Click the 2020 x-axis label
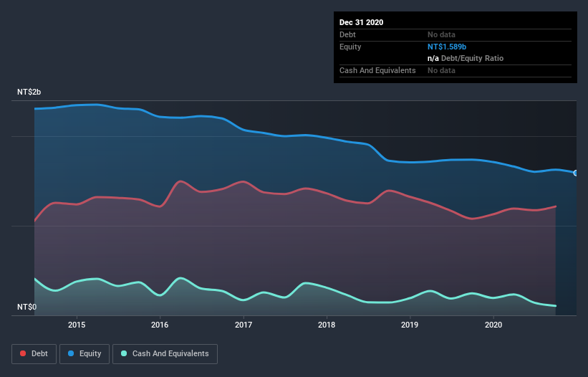Image resolution: width=588 pixels, height=377 pixels. pyautogui.click(x=493, y=325)
